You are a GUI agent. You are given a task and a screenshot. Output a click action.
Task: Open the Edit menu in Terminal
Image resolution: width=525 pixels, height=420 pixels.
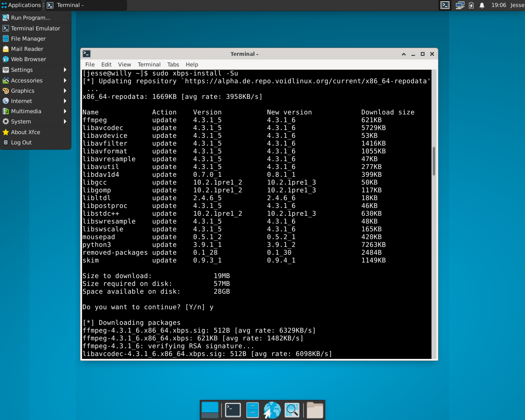tap(106, 64)
